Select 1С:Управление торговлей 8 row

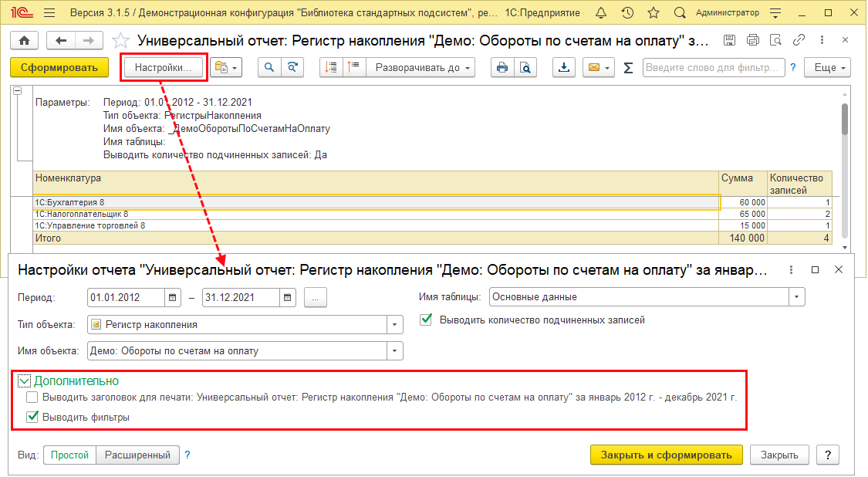click(x=375, y=225)
